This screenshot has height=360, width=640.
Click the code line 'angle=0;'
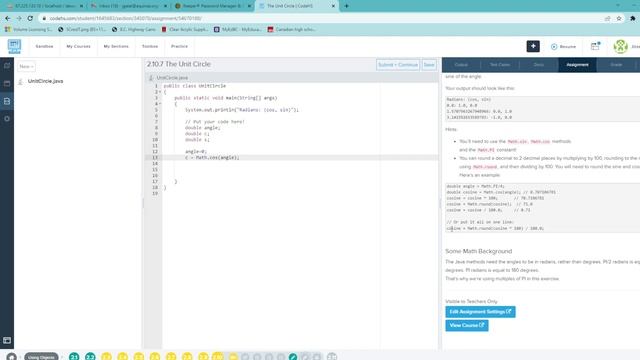[x=196, y=151]
